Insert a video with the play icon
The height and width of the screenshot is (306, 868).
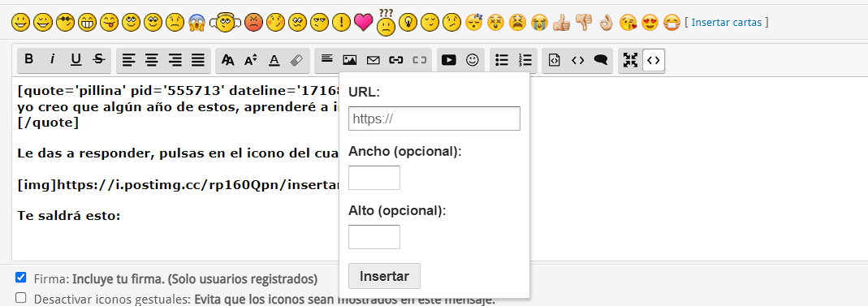449,60
